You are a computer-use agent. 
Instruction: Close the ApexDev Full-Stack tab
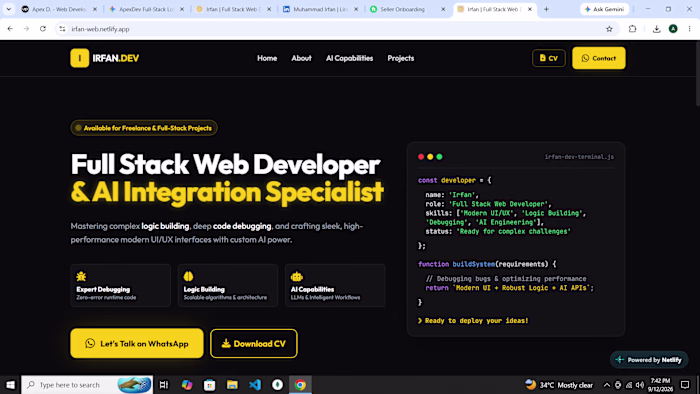[182, 9]
